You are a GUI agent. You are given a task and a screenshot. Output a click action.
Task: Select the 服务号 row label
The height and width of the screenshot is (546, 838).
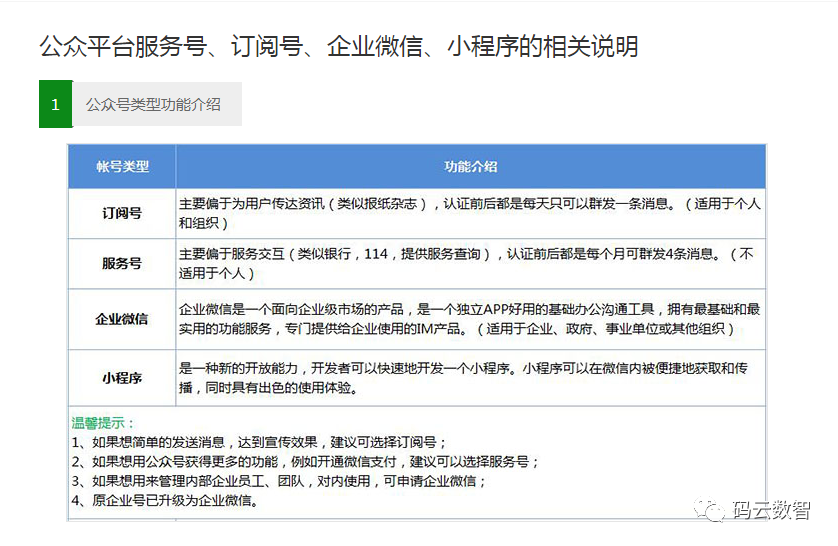(x=122, y=263)
